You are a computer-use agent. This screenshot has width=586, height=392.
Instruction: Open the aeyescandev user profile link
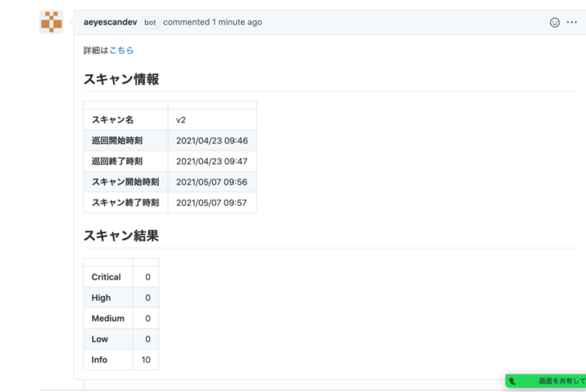[111, 22]
